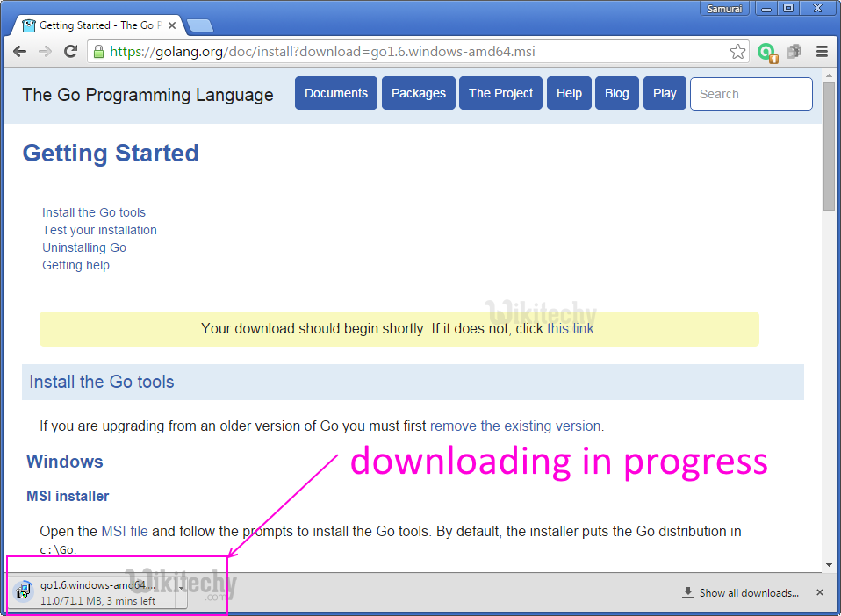This screenshot has height=616, width=841.
Task: Open the new tab button
Action: tap(200, 25)
